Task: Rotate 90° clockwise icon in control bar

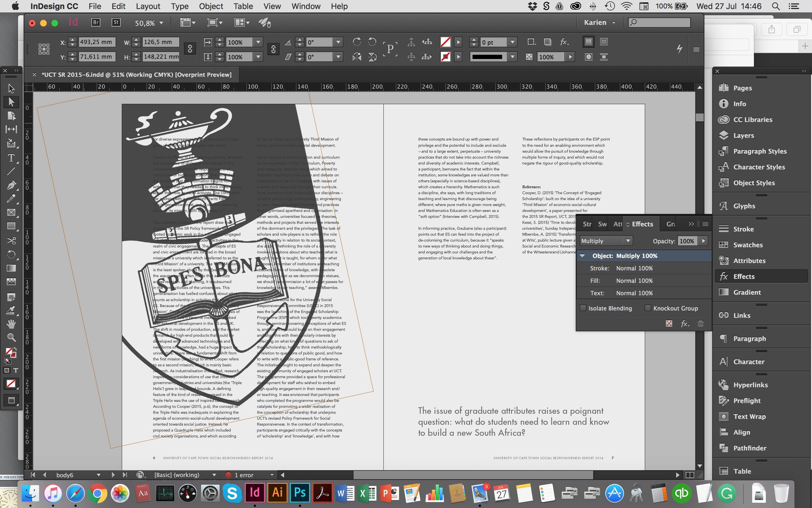Action: 357,42
